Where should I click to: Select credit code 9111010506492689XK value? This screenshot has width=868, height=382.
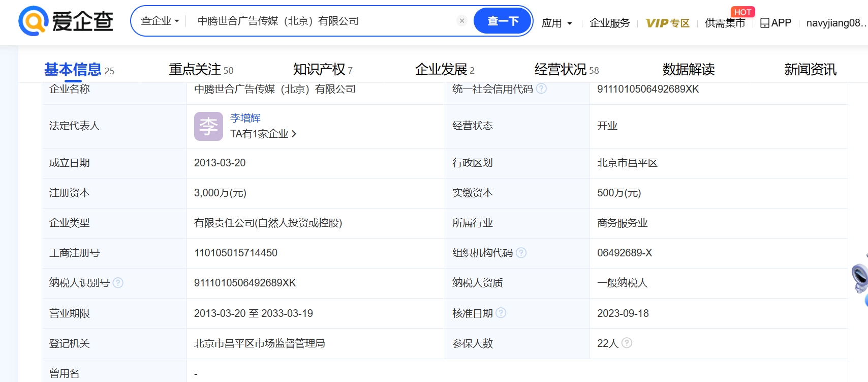coord(648,89)
